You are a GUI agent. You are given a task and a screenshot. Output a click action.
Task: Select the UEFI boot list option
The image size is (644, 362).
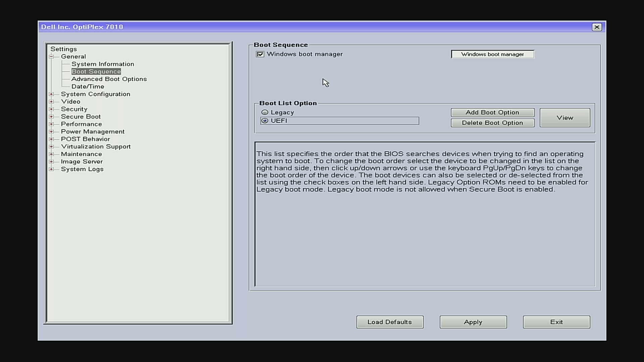click(265, 121)
